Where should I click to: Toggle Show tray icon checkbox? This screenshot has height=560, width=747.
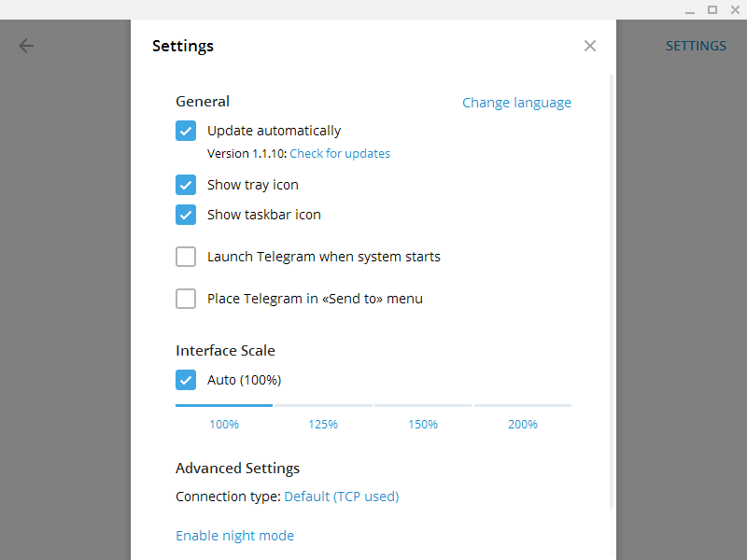(x=186, y=185)
